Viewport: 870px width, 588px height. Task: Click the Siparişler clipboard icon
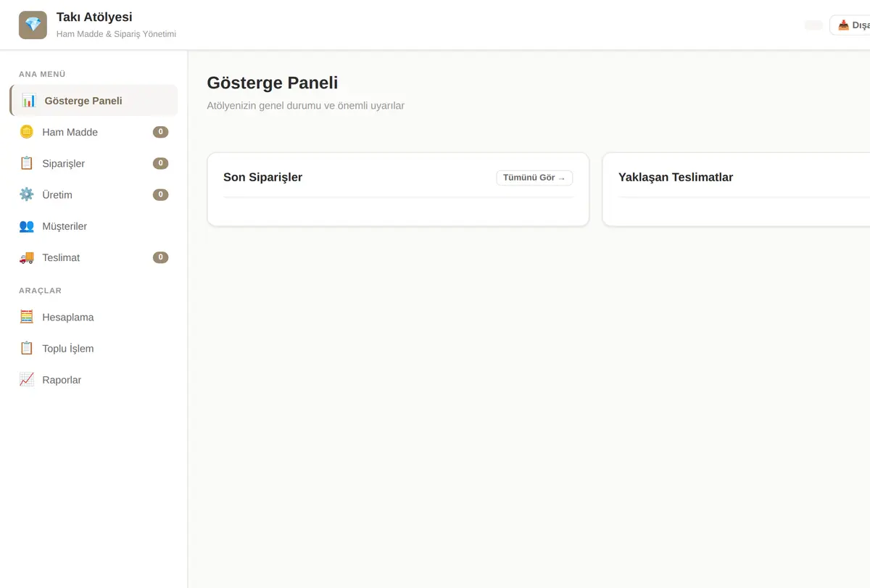27,163
